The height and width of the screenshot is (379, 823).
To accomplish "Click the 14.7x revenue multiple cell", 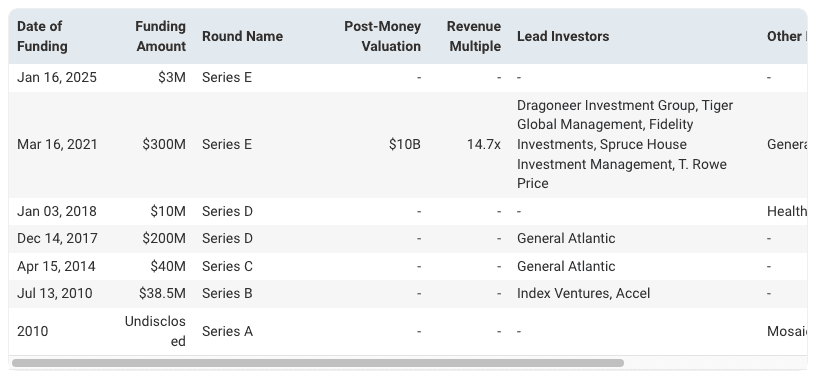I will [484, 144].
